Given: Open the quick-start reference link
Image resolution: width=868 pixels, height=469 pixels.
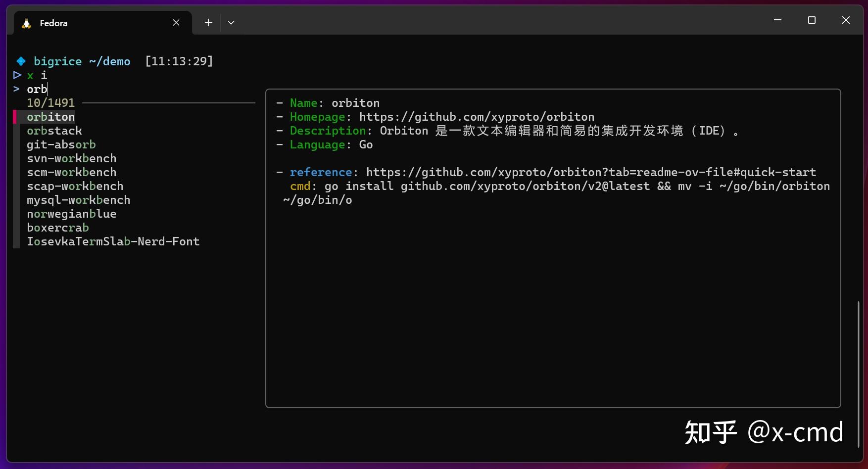Looking at the screenshot, I should [591, 172].
